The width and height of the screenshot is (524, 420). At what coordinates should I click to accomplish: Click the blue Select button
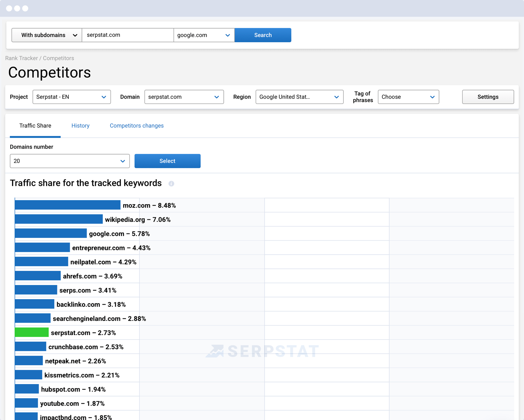coord(167,161)
